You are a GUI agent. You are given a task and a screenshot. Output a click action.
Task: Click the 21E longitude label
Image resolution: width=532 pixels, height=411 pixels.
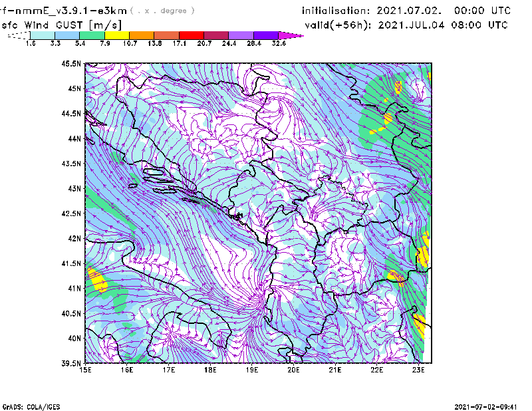(335, 370)
